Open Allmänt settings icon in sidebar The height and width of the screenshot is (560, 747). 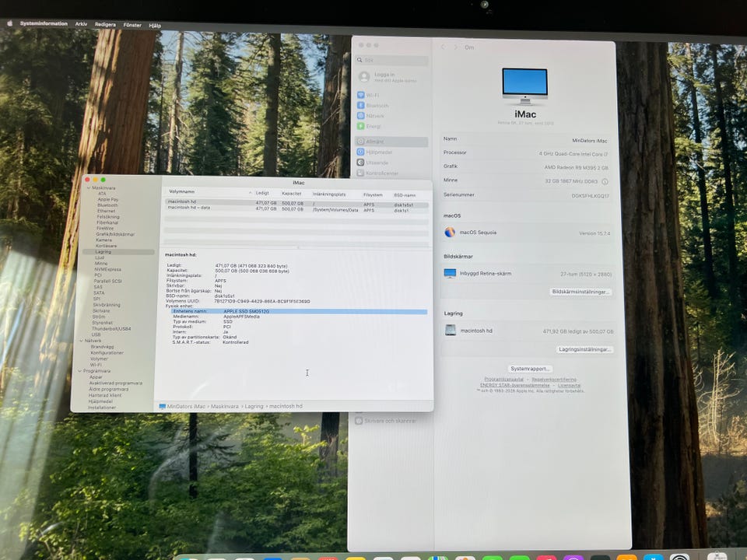[360, 142]
